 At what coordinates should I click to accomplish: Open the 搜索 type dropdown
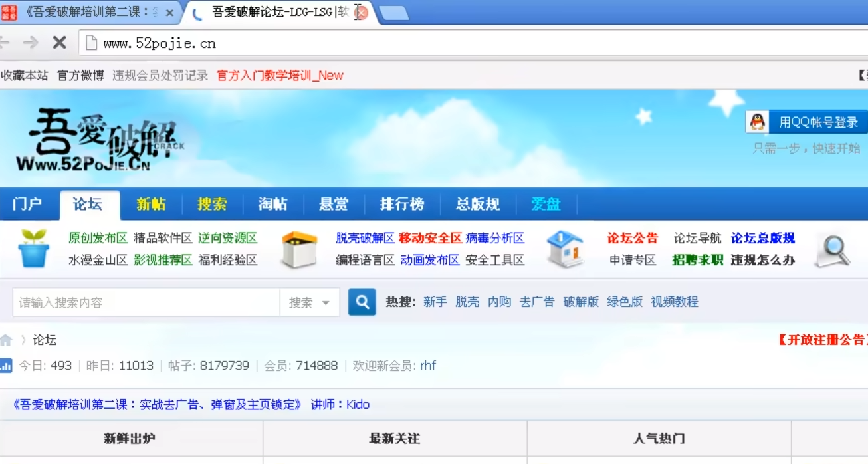(310, 302)
